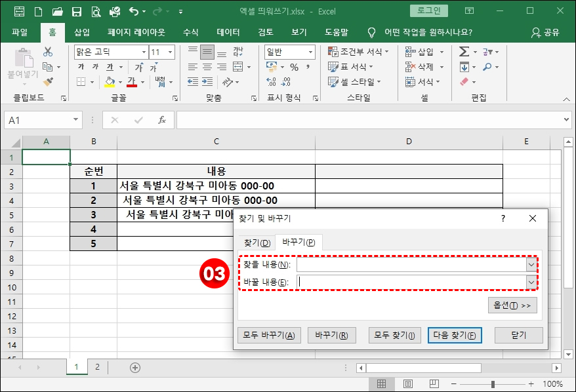The height and width of the screenshot is (392, 576).
Task: Click the Wrap Text icon
Action: click(238, 52)
